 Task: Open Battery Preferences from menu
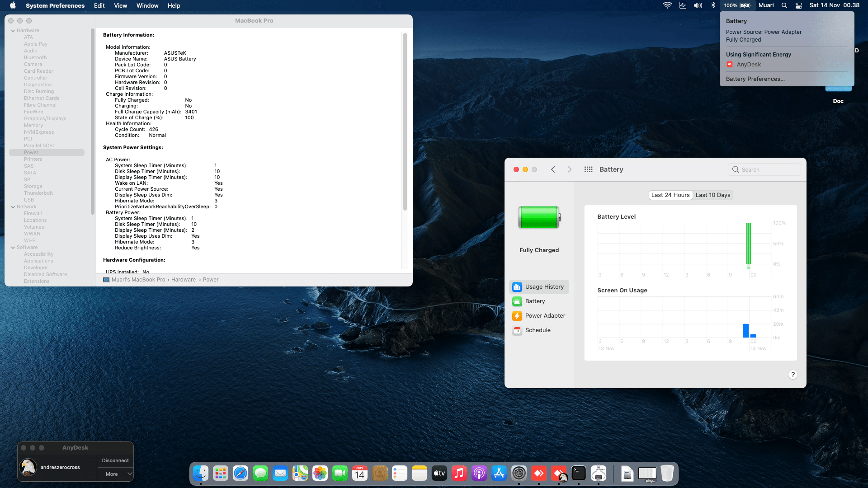pyautogui.click(x=755, y=79)
